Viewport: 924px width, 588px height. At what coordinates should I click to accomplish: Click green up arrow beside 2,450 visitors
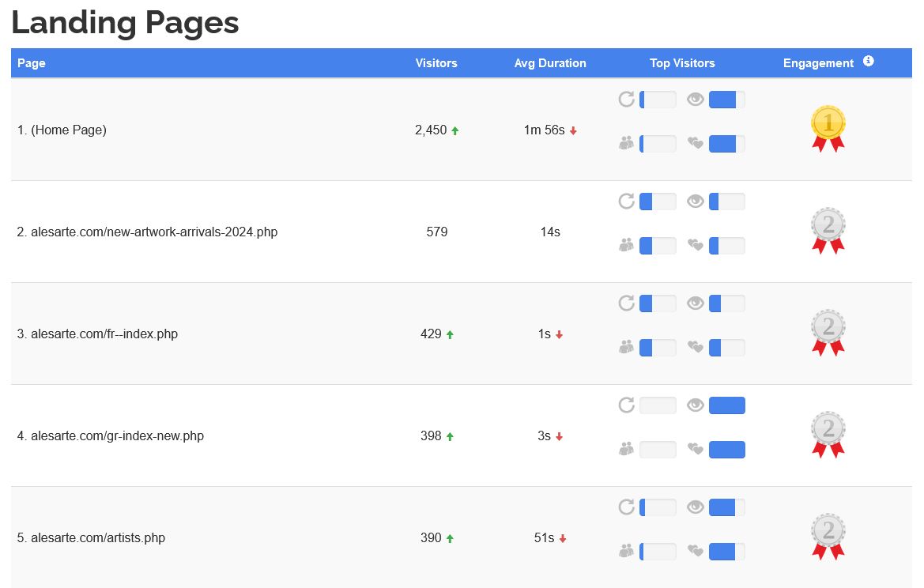(x=455, y=130)
